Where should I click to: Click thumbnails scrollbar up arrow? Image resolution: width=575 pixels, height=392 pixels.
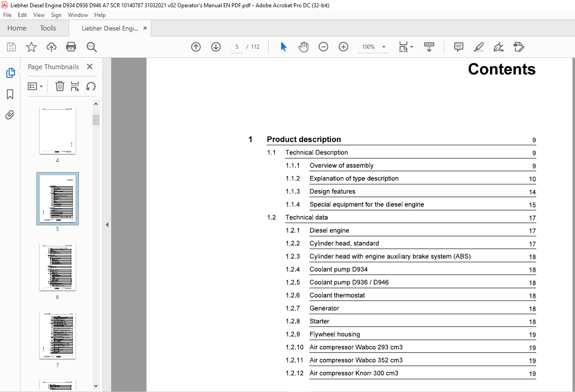96,104
